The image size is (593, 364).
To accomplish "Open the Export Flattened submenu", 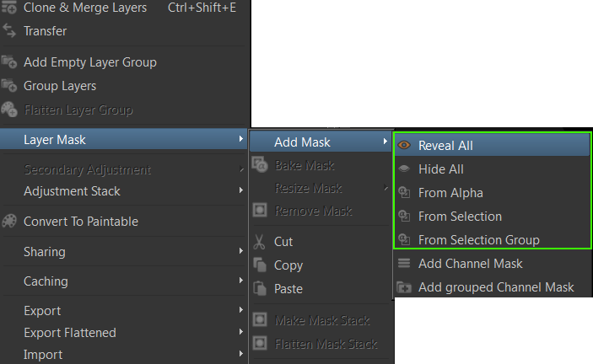I will tap(241, 333).
